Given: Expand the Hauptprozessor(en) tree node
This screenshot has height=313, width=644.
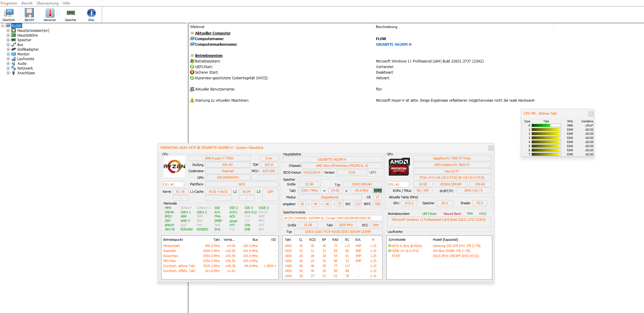Looking at the screenshot, I should pos(8,31).
